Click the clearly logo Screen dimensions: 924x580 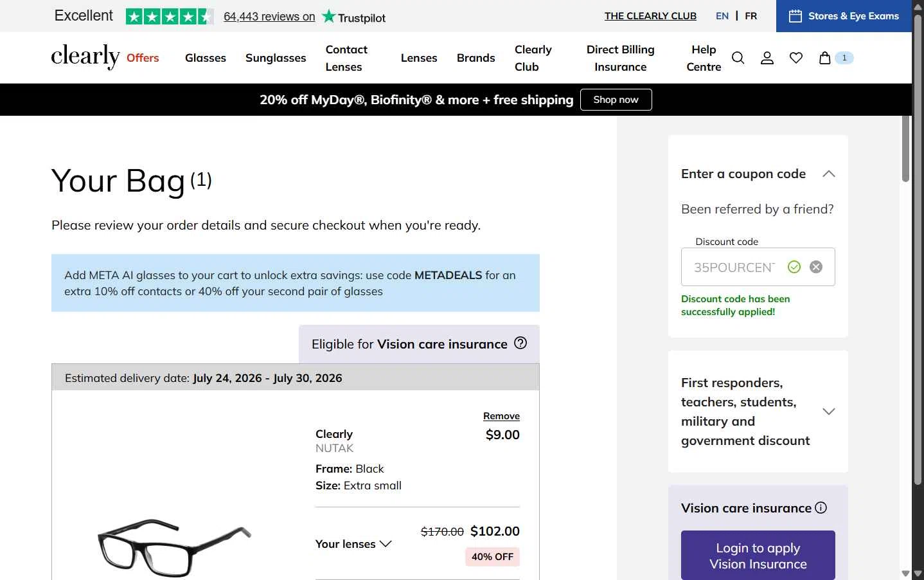coord(85,57)
